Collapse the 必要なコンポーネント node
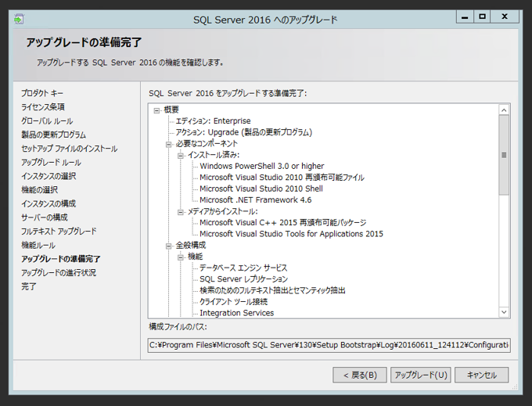Screen dimensions: 532x406 click(168, 145)
